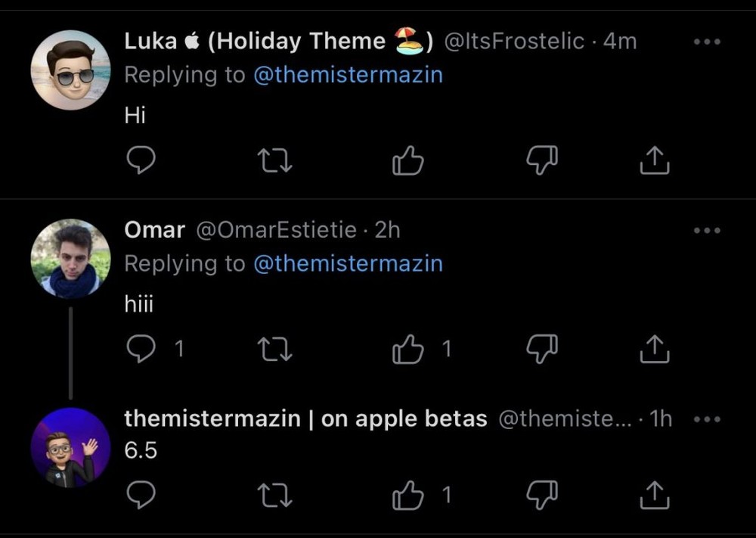Retweet the "6.5" tweet
Viewport: 756px width, 538px height.
274,495
